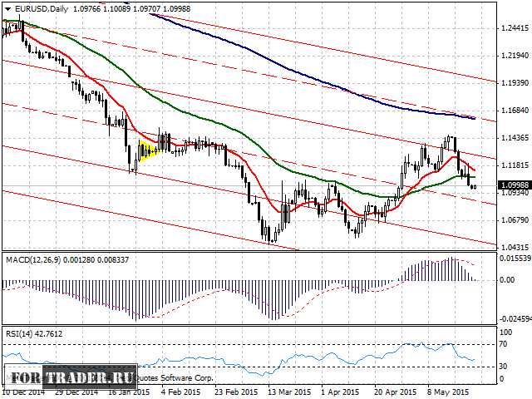Click the RSI 30 level label
The image size is (532, 399).
503,366
